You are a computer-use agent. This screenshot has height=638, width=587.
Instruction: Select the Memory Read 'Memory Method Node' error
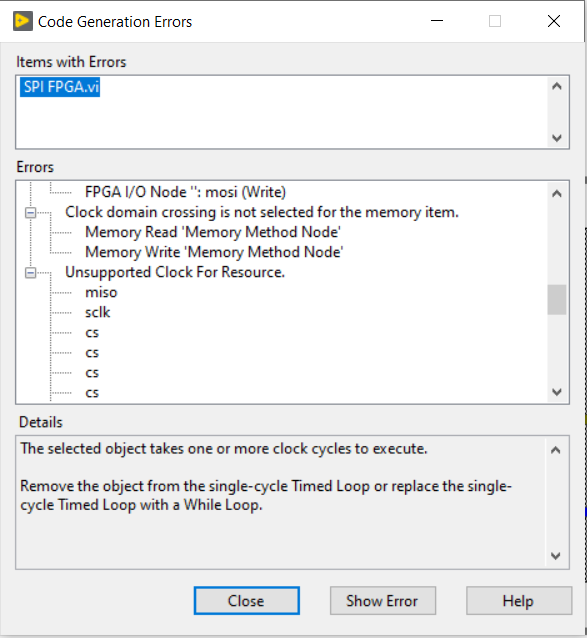213,232
